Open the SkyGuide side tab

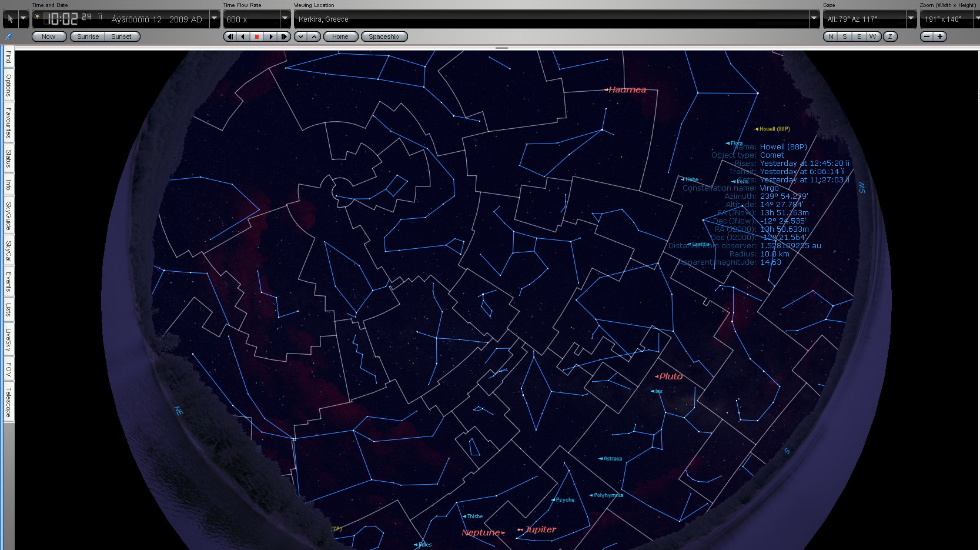tap(8, 216)
